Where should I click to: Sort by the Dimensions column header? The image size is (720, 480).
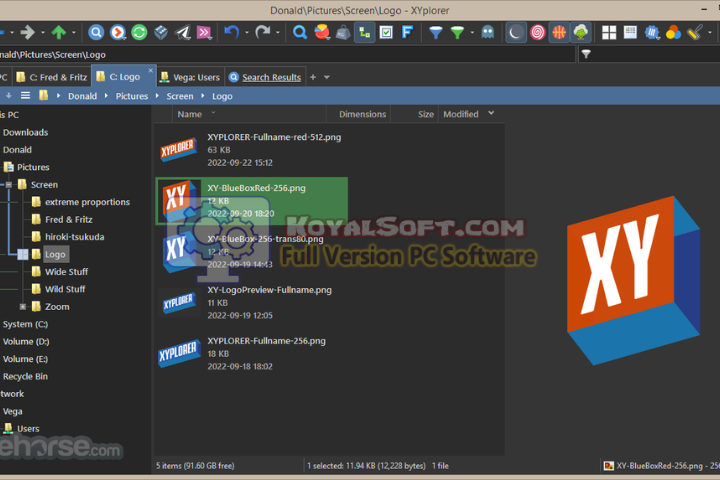pos(358,114)
